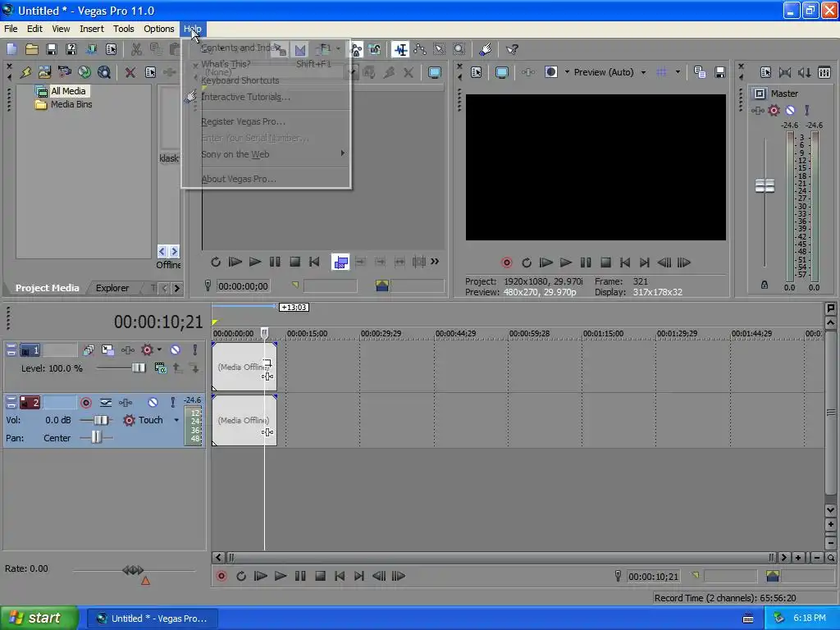Open the Preview (Auto) quality dropdown
The height and width of the screenshot is (630, 840).
pyautogui.click(x=643, y=72)
